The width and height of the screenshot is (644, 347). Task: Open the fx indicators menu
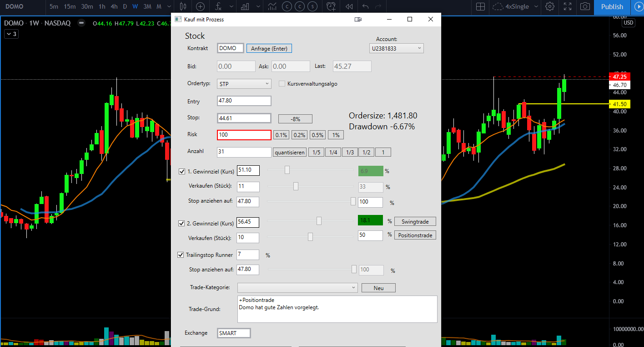coord(218,7)
